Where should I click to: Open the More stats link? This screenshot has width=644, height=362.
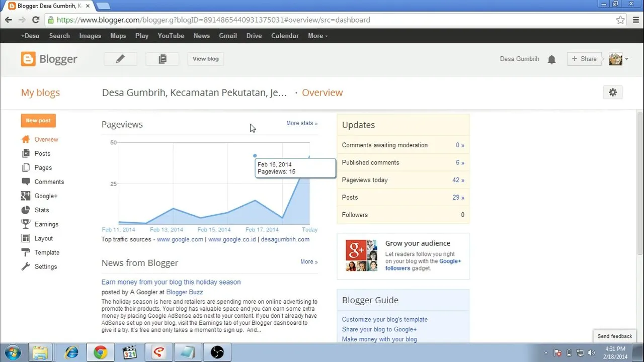(x=302, y=123)
